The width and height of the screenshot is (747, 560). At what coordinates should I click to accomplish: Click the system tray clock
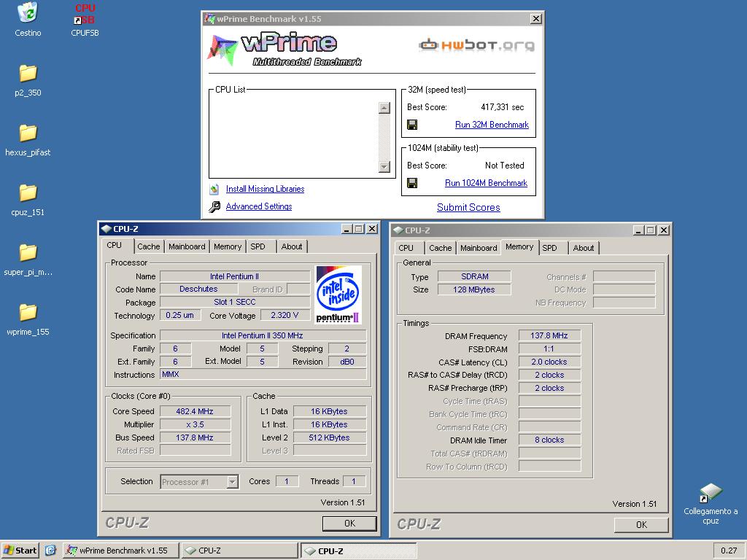click(729, 551)
